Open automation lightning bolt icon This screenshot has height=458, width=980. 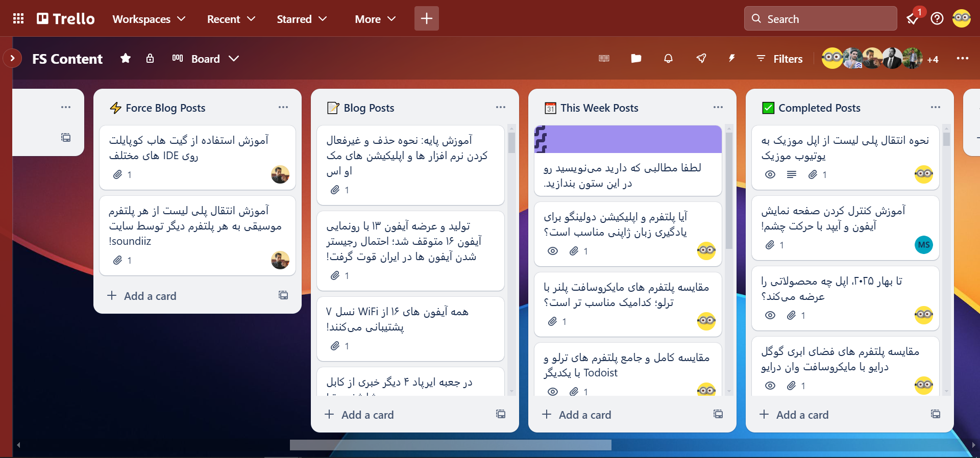click(x=732, y=58)
